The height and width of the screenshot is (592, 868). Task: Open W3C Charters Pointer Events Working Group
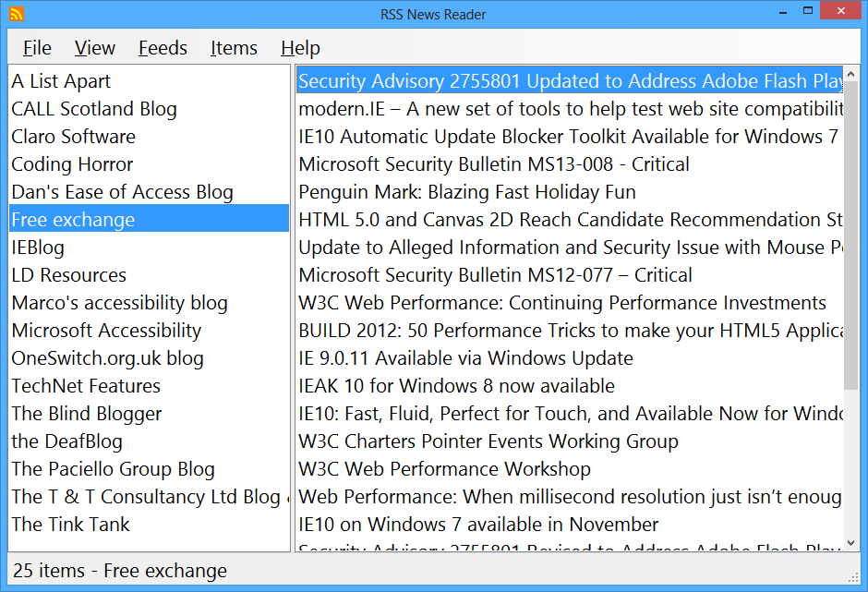(570, 441)
